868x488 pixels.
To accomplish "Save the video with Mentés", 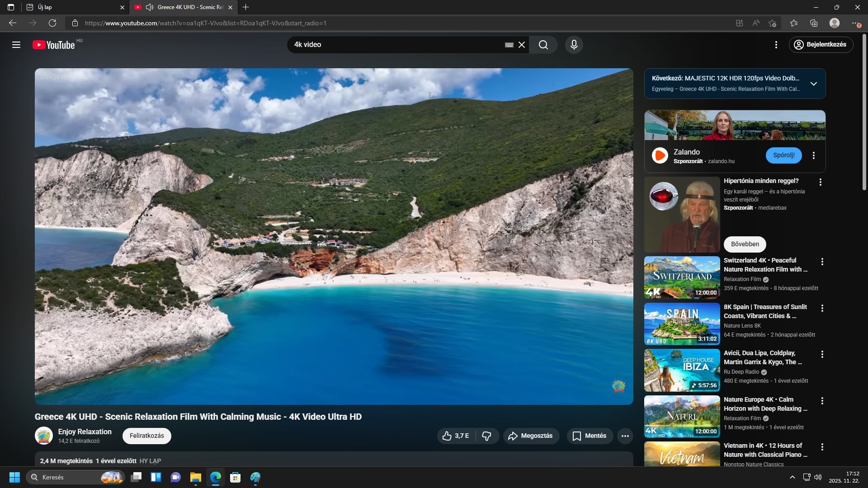I will click(590, 436).
